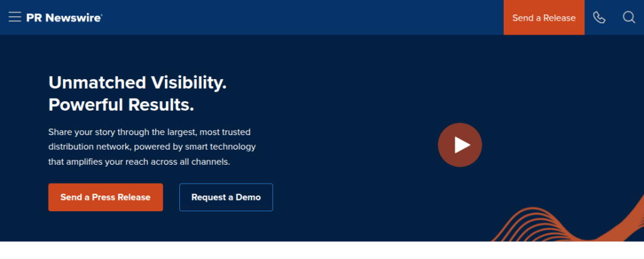Open search with the magnifying glass
The width and height of the screenshot is (644, 259).
629,18
